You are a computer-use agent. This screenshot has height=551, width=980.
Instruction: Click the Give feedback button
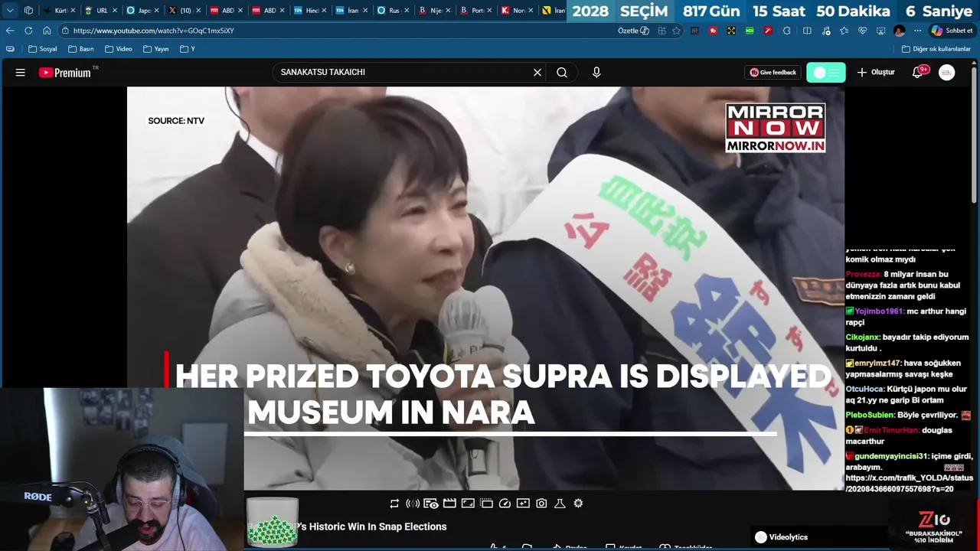coord(773,73)
